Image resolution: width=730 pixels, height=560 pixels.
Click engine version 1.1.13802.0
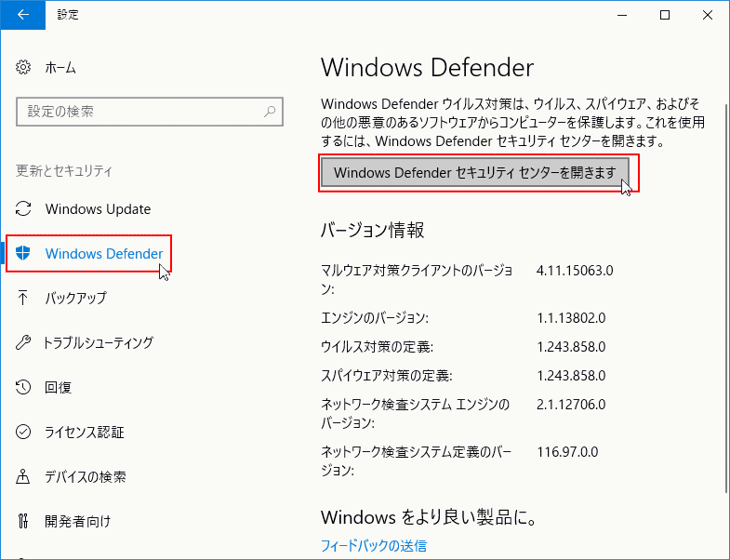[571, 318]
